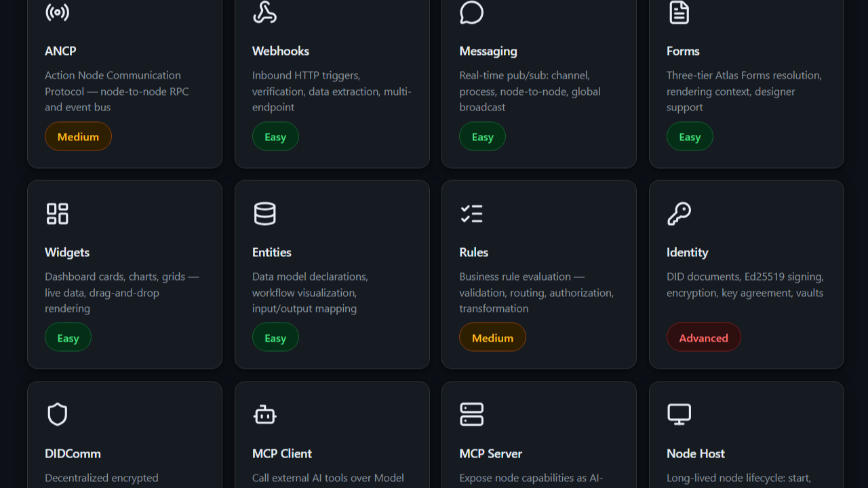Viewport: 868px width, 488px height.
Task: Click the Node Host title link
Action: coord(696,453)
